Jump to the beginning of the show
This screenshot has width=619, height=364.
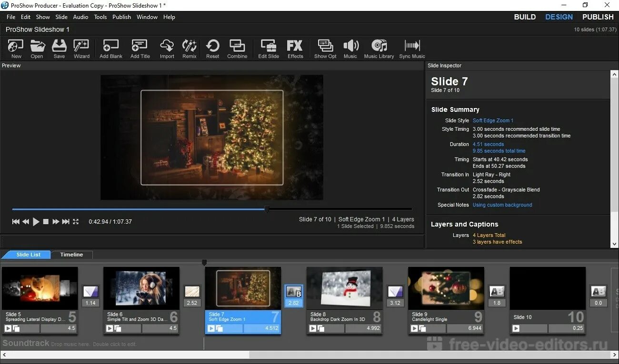pyautogui.click(x=16, y=222)
